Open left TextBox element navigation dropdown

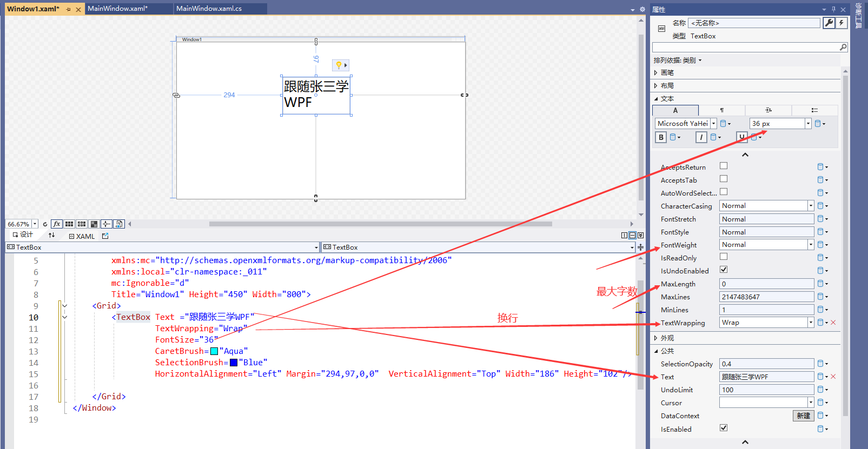316,247
